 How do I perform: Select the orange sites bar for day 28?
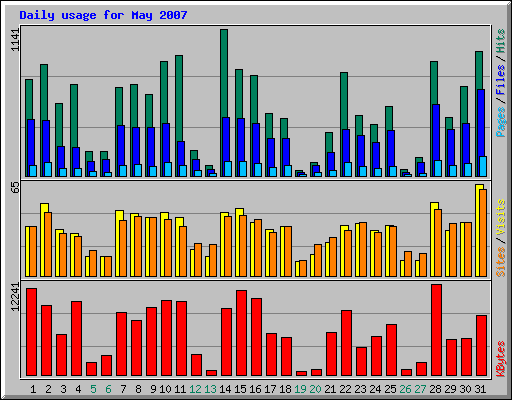click(x=438, y=243)
